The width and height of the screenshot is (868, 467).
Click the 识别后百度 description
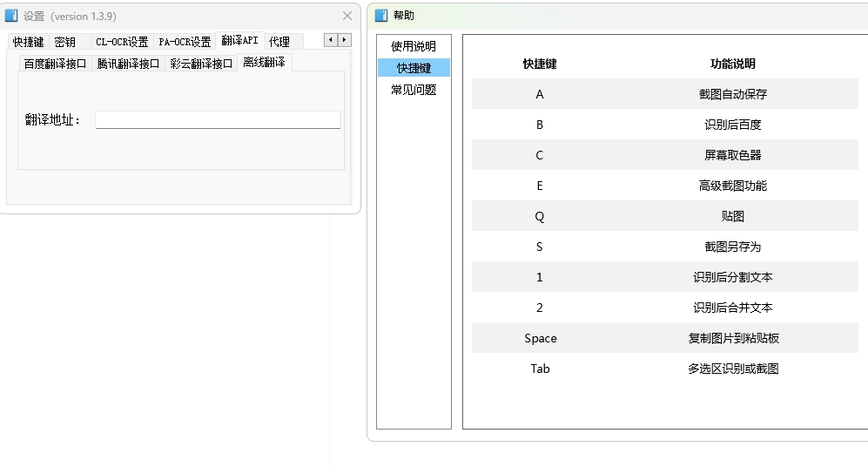(x=732, y=125)
